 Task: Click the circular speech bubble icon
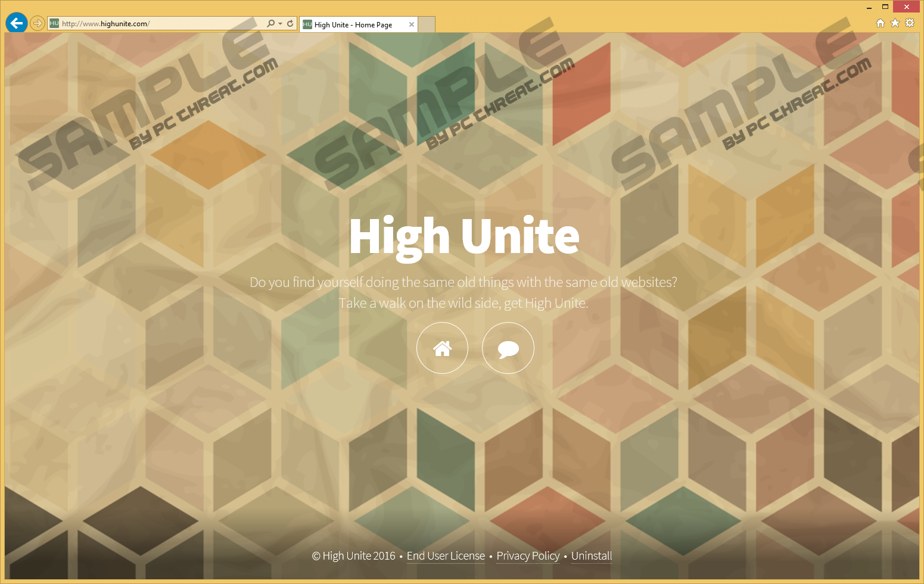tap(508, 348)
